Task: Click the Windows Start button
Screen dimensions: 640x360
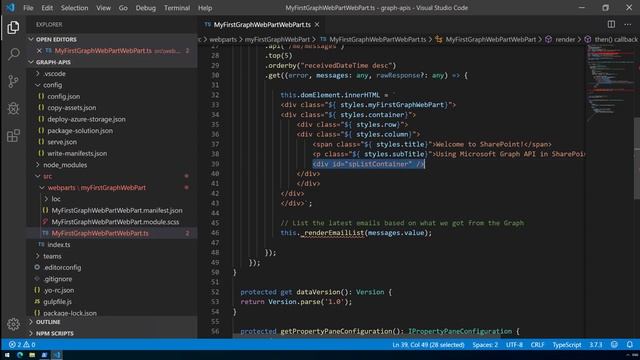Action: pyautogui.click(x=7, y=355)
